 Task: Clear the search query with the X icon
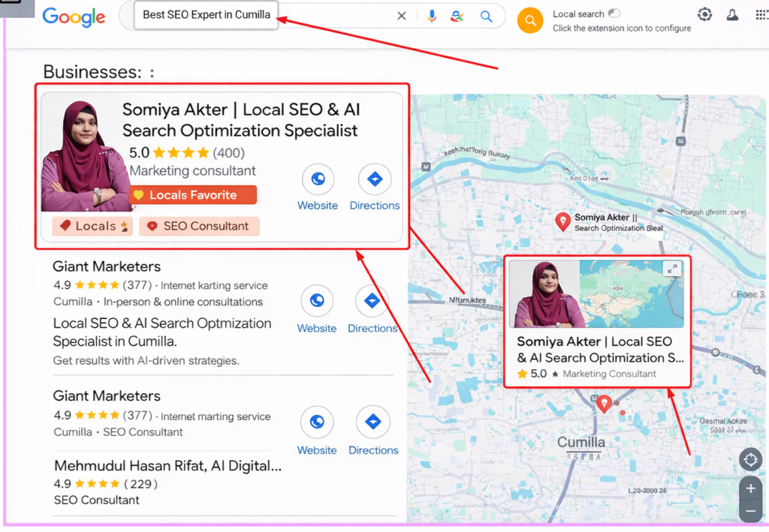(402, 17)
